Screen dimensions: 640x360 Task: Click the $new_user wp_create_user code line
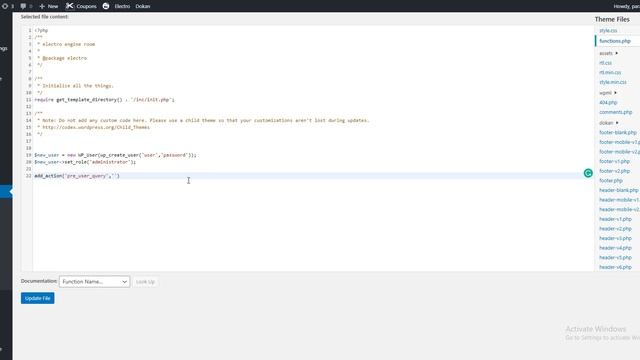(x=115, y=155)
